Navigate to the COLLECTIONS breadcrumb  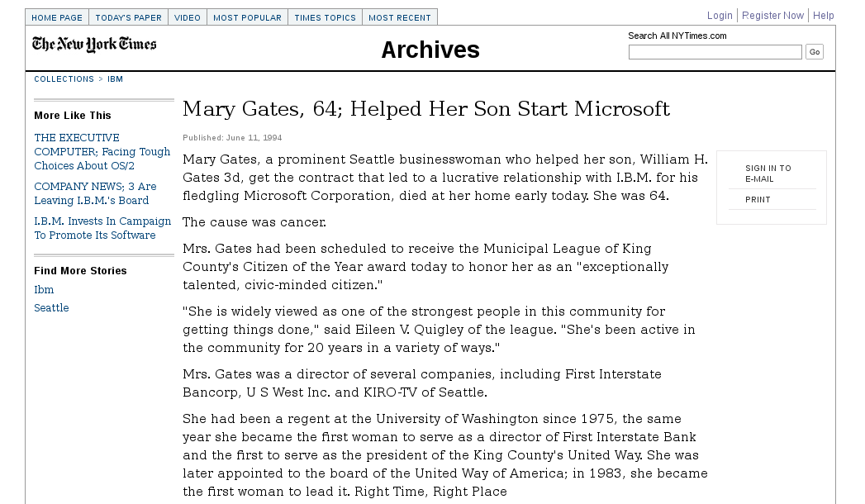tap(64, 79)
